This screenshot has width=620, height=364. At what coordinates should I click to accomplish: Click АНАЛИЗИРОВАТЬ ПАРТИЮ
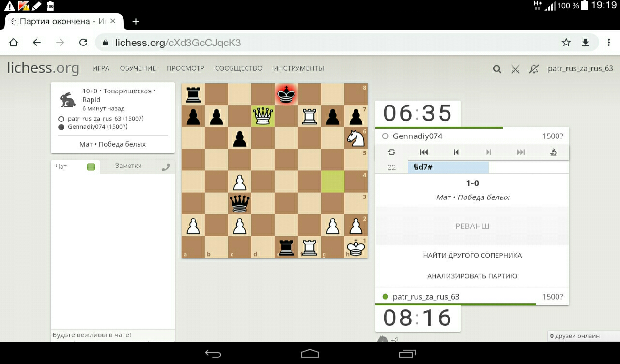472,276
